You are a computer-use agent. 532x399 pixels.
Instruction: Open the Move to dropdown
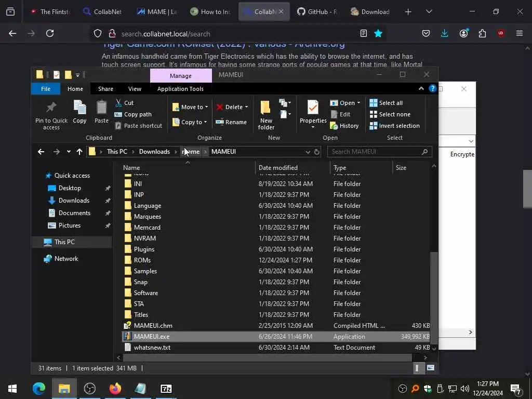coord(190,107)
